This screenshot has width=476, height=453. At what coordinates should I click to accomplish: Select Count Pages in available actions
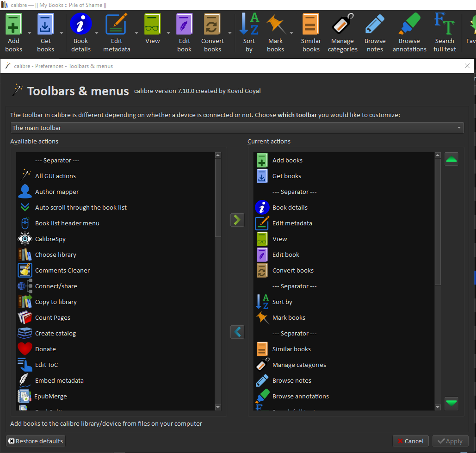[115, 317]
